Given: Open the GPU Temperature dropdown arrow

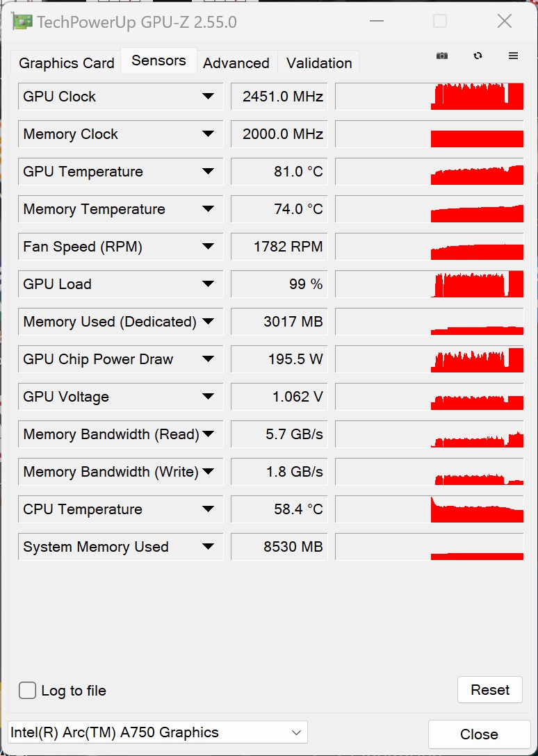Looking at the screenshot, I should pos(208,172).
